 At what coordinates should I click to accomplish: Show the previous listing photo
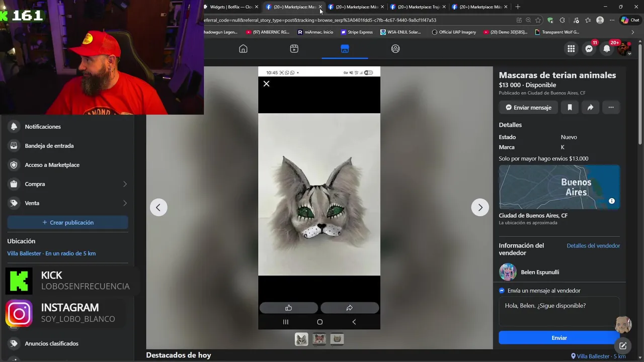coord(158,207)
